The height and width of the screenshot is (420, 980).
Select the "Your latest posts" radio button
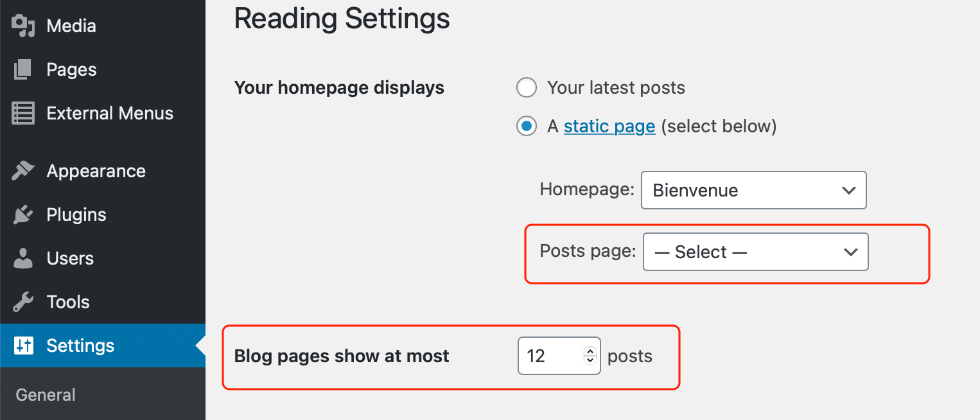pos(527,88)
